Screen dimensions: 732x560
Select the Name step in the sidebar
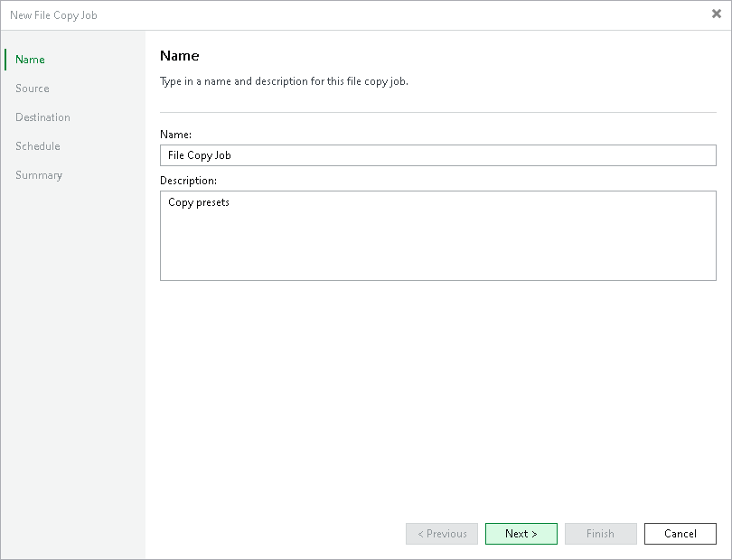tap(30, 60)
